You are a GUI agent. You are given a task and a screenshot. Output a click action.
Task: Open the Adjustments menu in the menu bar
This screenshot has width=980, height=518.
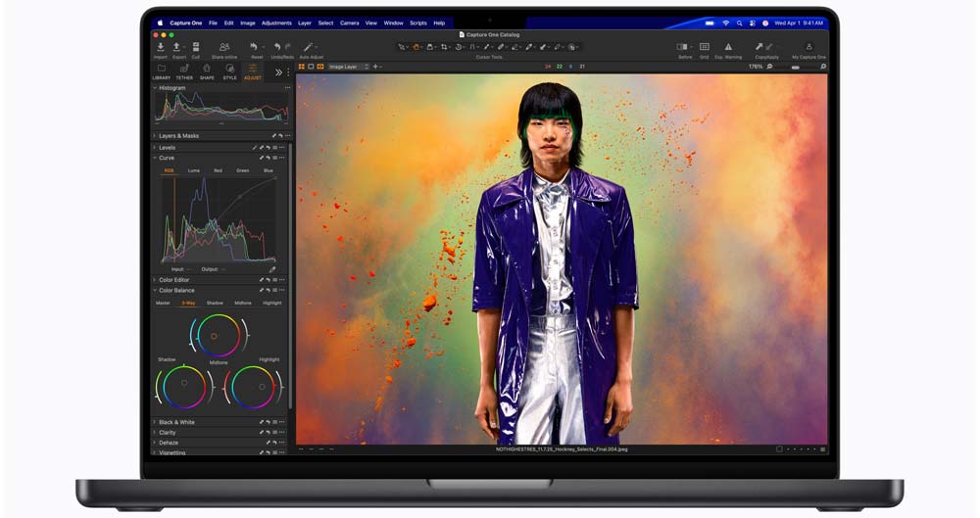pyautogui.click(x=276, y=23)
